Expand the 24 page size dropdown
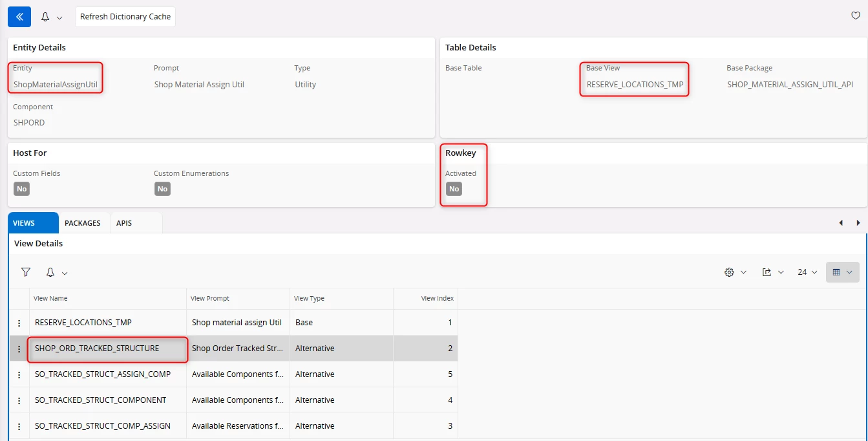This screenshot has width=868, height=441. 807,272
